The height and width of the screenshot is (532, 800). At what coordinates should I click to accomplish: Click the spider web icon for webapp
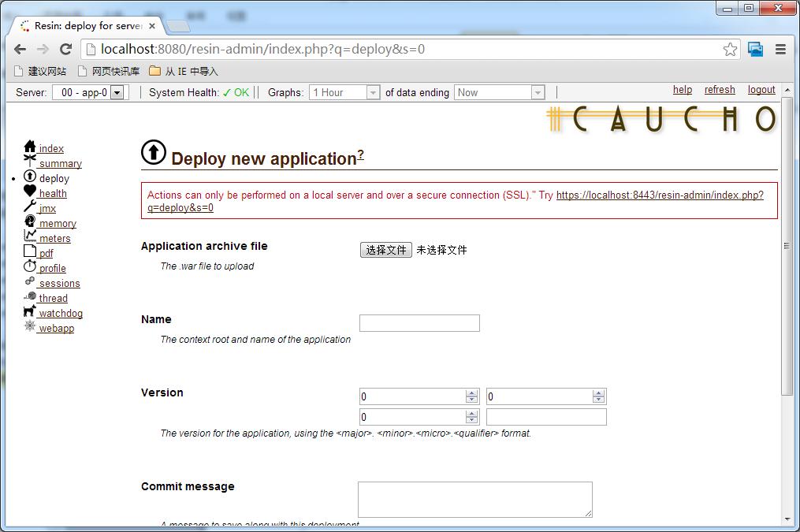click(30, 326)
